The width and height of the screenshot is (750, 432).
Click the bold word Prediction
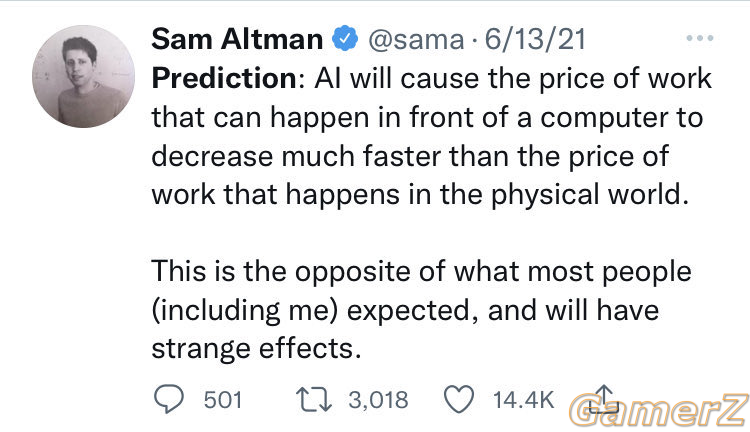click(224, 78)
